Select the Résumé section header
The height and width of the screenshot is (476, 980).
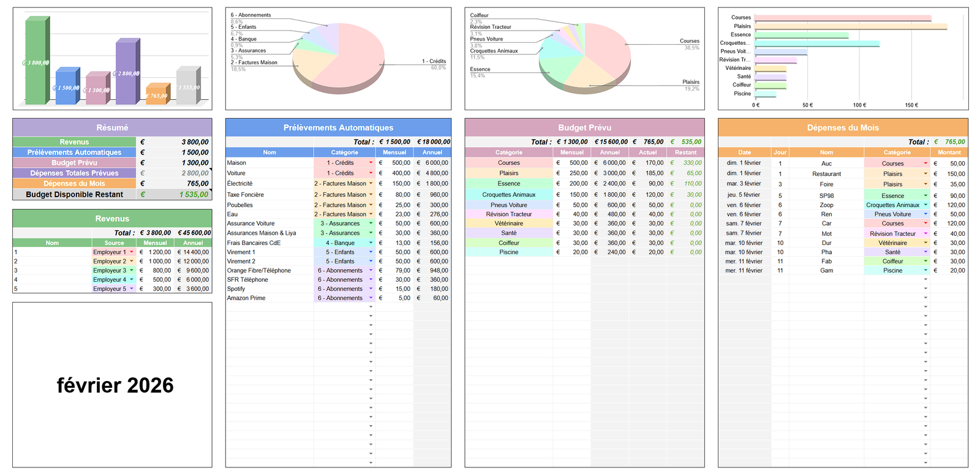point(112,127)
